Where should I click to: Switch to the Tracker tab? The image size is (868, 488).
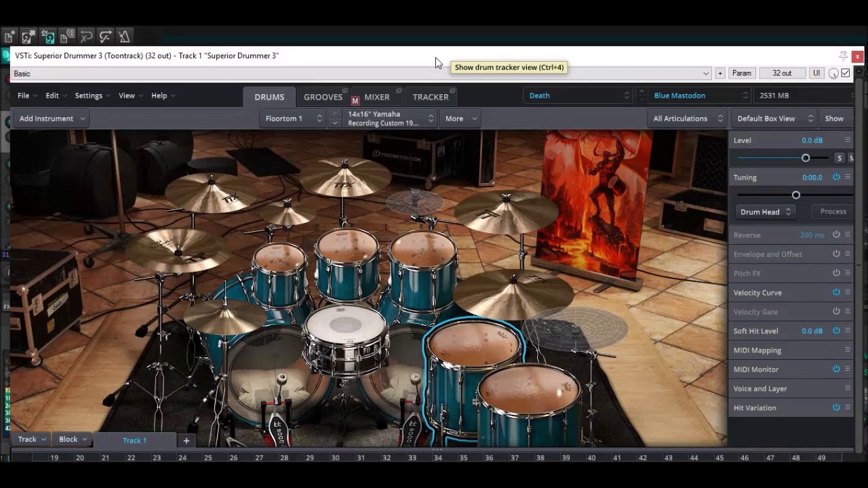coord(431,97)
